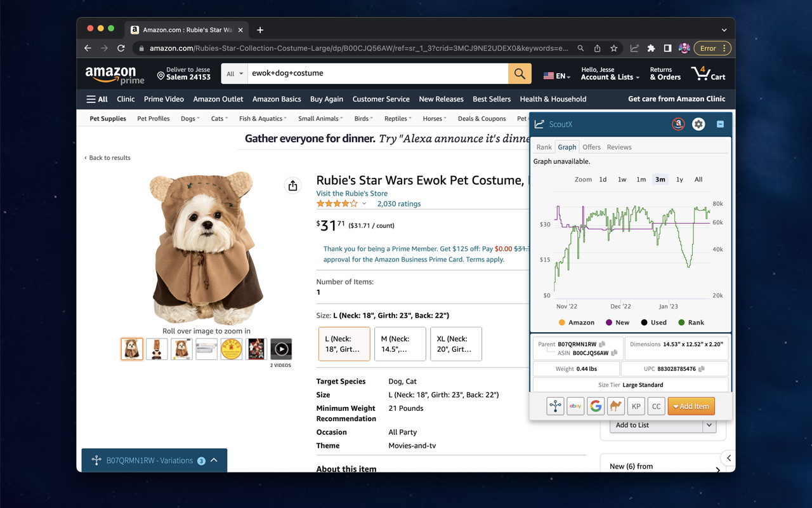Switch to the Reviews tab
The height and width of the screenshot is (508, 812).
coord(619,147)
